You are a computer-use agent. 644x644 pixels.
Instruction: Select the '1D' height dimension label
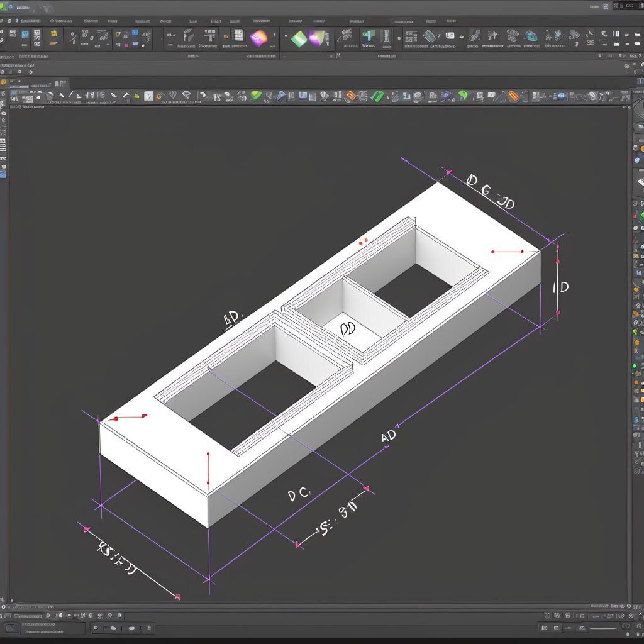click(560, 287)
